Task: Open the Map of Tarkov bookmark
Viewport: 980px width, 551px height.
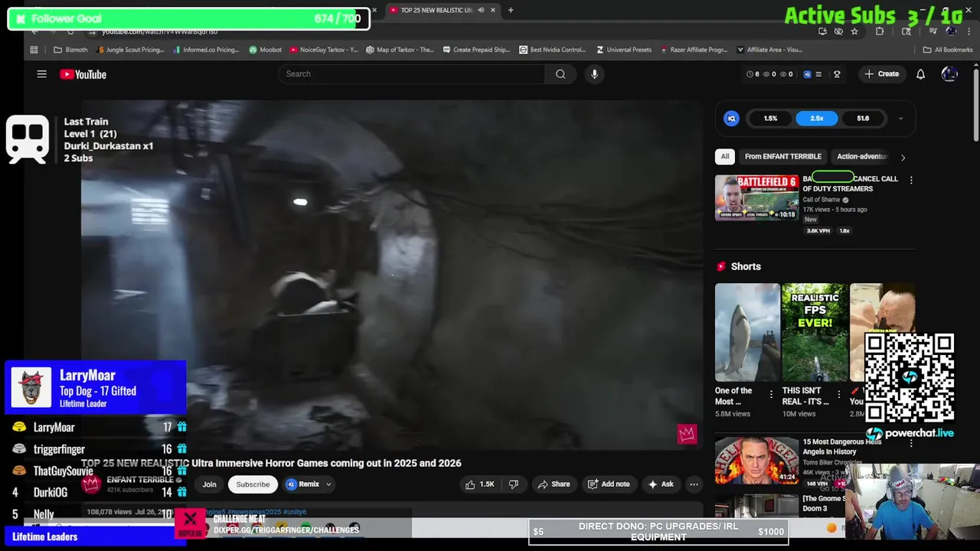Action: [x=400, y=50]
